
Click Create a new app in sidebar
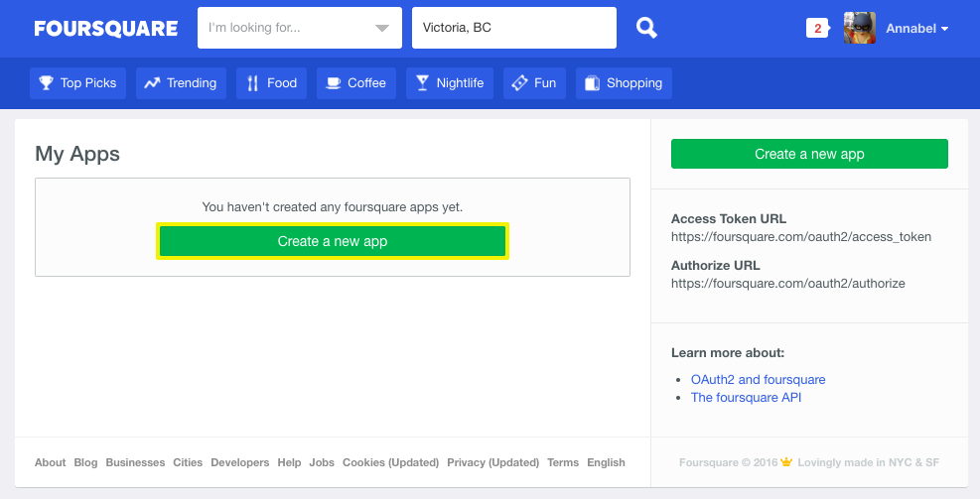click(809, 154)
